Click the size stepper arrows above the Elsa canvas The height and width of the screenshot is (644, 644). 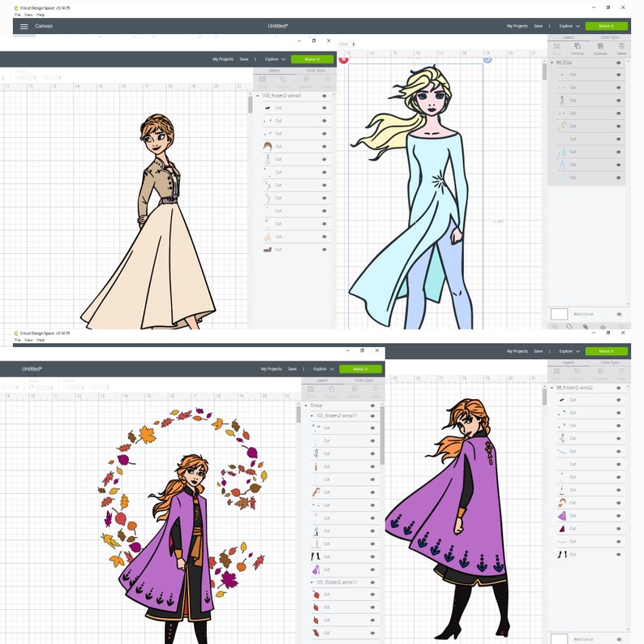(x=354, y=45)
